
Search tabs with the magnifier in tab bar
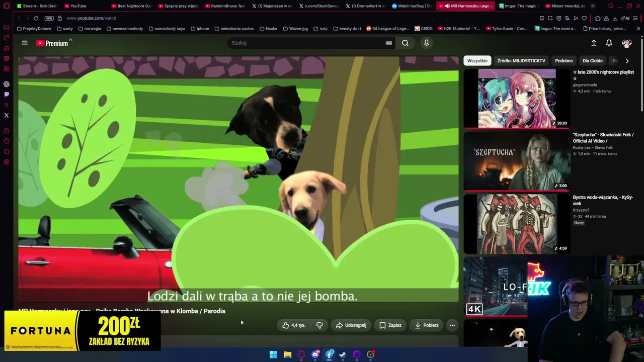pyautogui.click(x=610, y=6)
